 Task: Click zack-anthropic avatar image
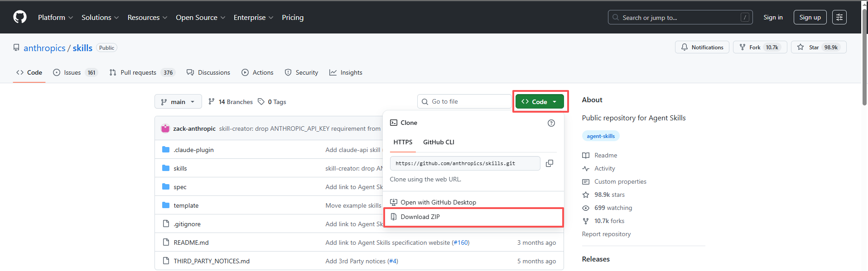[x=165, y=128]
